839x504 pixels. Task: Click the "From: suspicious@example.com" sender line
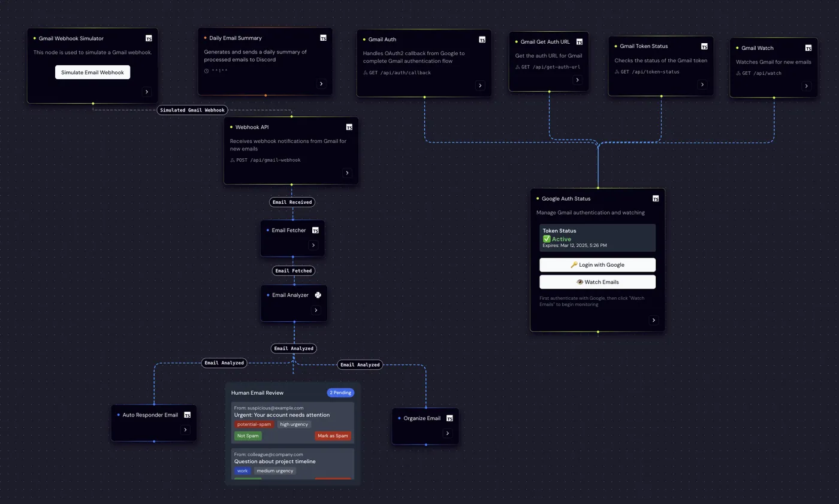[x=268, y=408]
